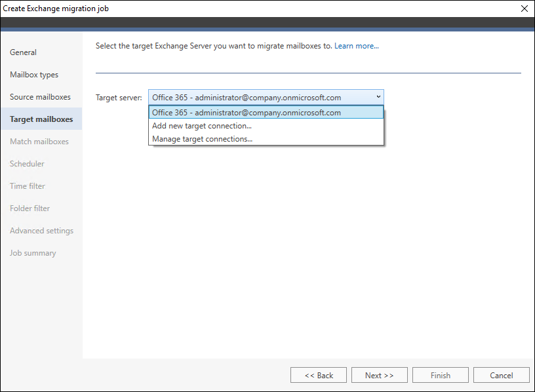Click the Target server dropdown arrow
The image size is (535, 392).
click(378, 97)
